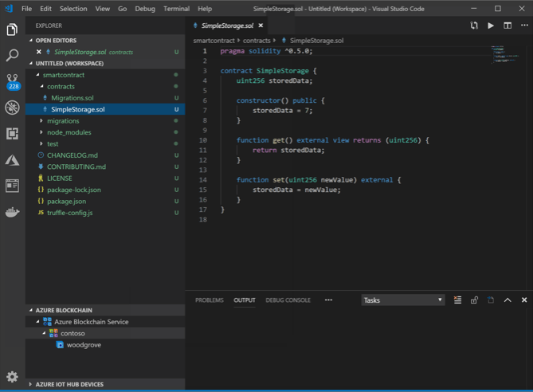The height and width of the screenshot is (392, 533).
Task: Click SimpleStorage.sol in the breadcrumb
Action: [x=316, y=41]
